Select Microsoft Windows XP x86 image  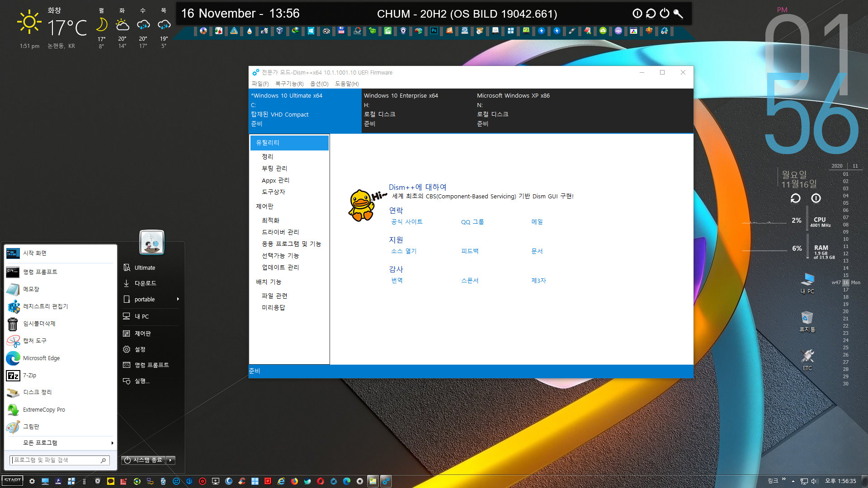pos(531,110)
